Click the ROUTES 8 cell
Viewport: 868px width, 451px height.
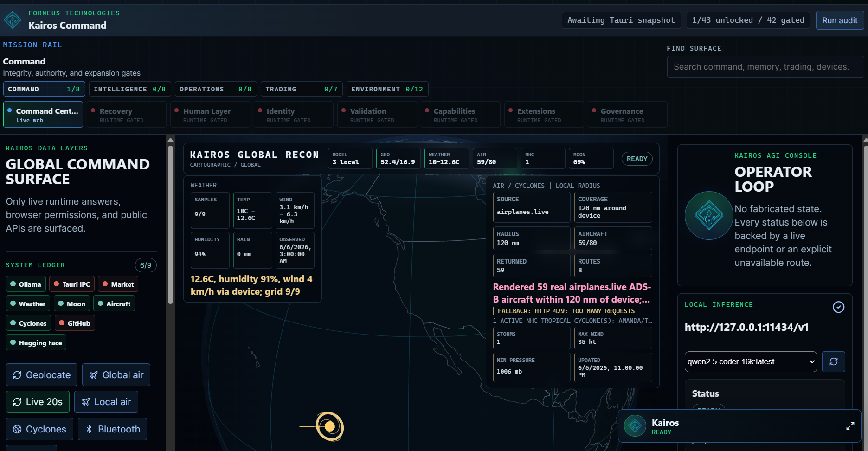pyautogui.click(x=613, y=265)
